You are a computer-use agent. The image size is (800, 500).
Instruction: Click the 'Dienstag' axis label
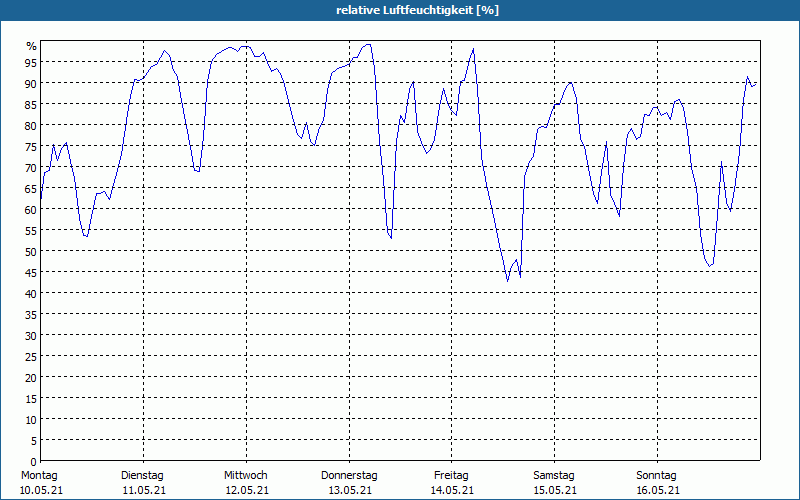(x=142, y=475)
